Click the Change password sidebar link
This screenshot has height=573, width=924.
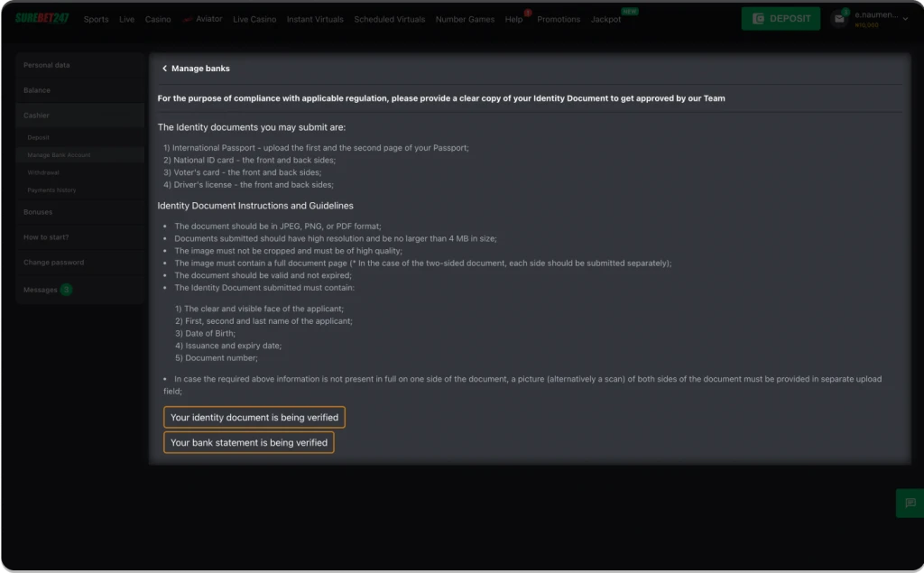(x=53, y=263)
